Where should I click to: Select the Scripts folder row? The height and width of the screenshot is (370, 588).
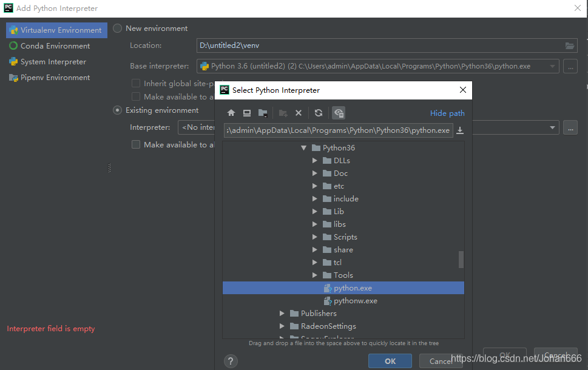point(343,237)
